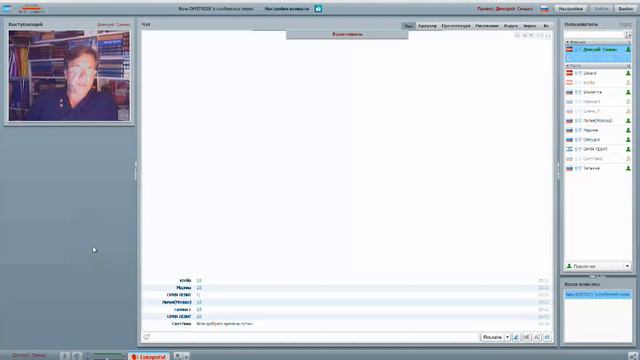Screen dimensions: 640x360
Task: Open the Видео tab
Action: 511,26
